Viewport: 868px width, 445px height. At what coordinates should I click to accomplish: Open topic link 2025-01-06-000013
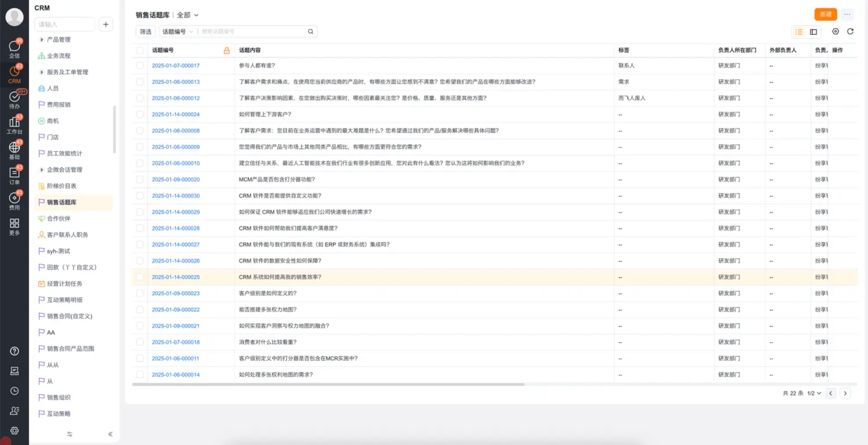175,82
